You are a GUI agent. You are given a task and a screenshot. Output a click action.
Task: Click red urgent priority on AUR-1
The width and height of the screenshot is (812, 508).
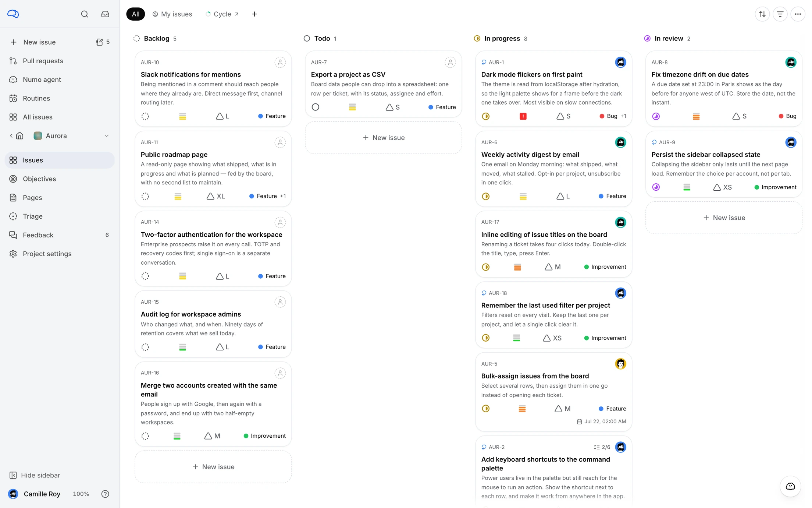(523, 116)
